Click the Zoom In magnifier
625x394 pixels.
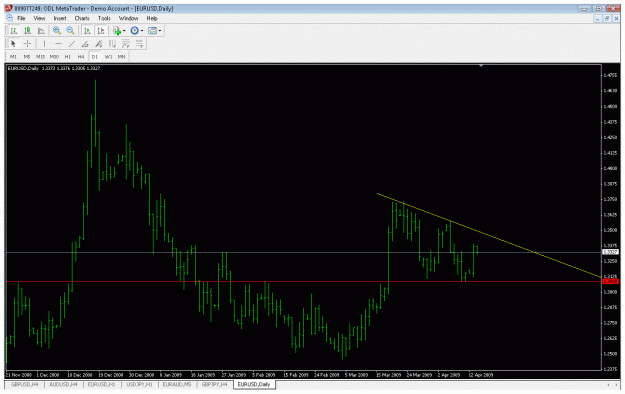coord(57,31)
